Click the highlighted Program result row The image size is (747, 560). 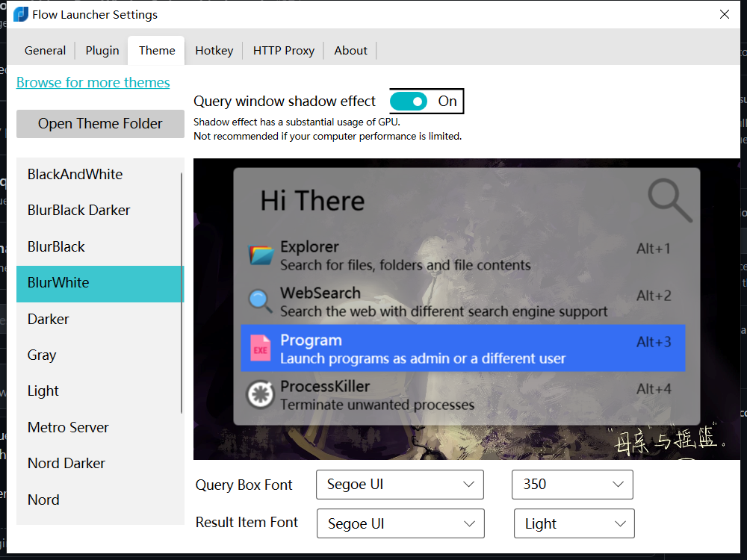[463, 348]
